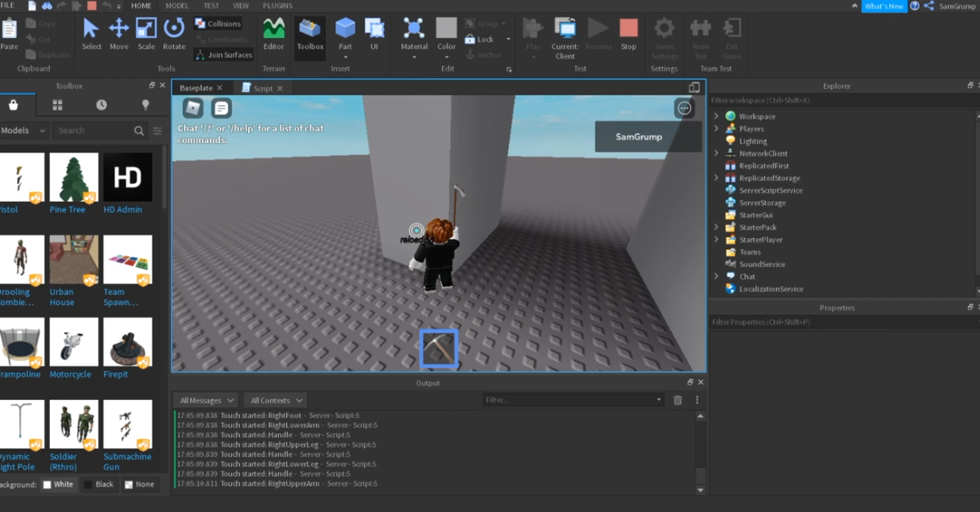Image resolution: width=980 pixels, height=512 pixels.
Task: Activate the Move tool
Action: click(x=119, y=35)
